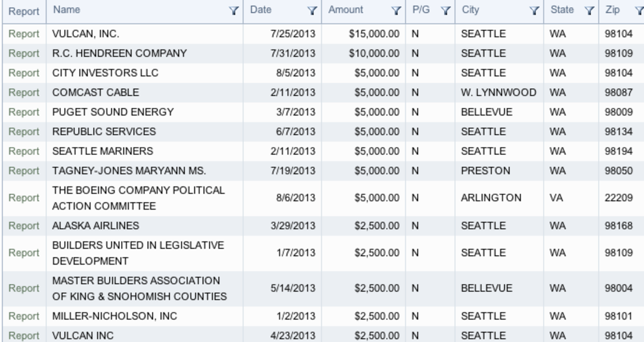Open Report link for PUGET SOUND ENERGY
Viewport: 644px width, 342px height.
(x=24, y=112)
